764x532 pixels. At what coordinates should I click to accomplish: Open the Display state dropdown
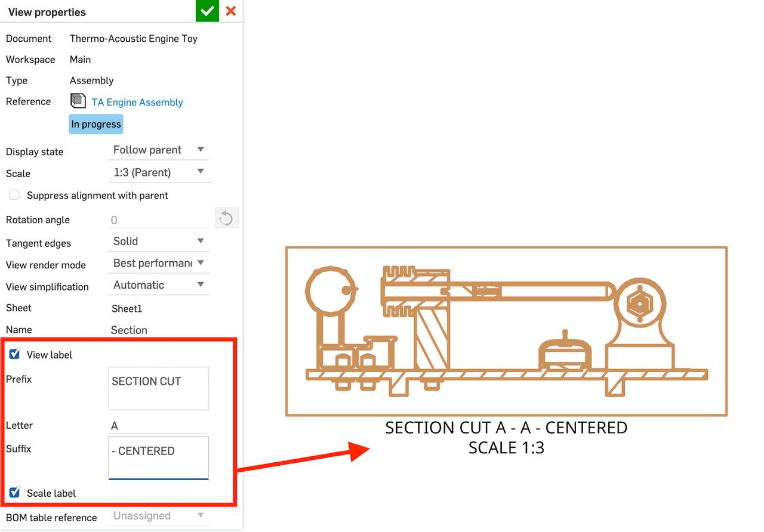coord(158,150)
